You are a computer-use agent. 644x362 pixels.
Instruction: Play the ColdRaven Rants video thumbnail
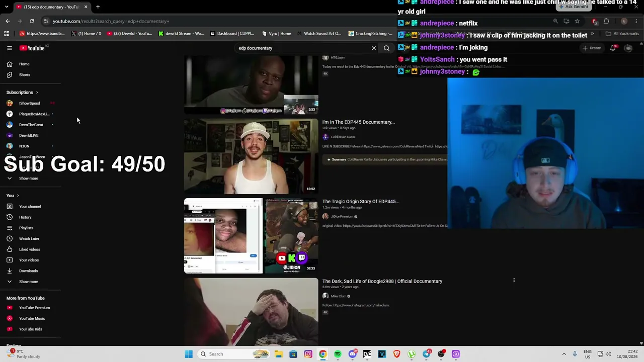click(251, 156)
